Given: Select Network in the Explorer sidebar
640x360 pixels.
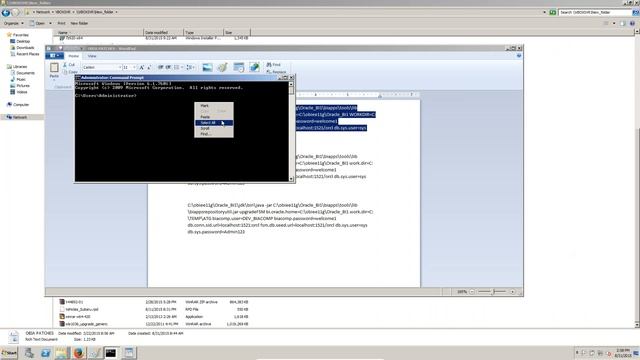Looking at the screenshot, I should (17, 117).
